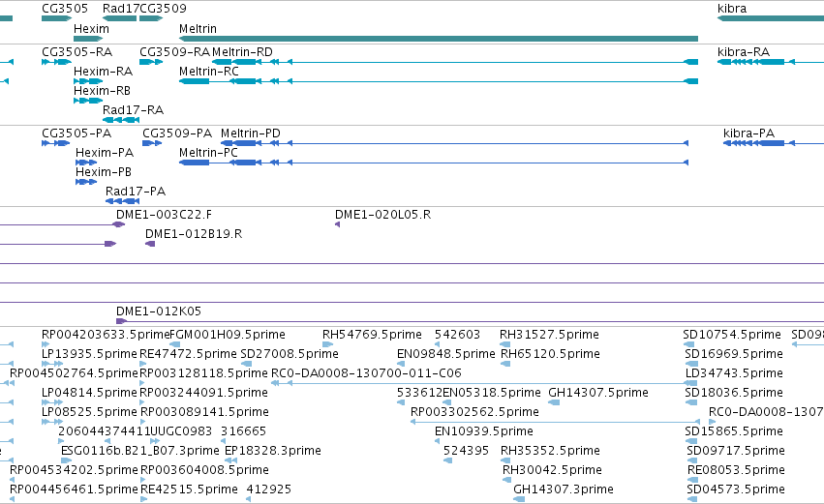Click the CG3509-PA protein label
The width and height of the screenshot is (824, 504).
pyautogui.click(x=177, y=133)
